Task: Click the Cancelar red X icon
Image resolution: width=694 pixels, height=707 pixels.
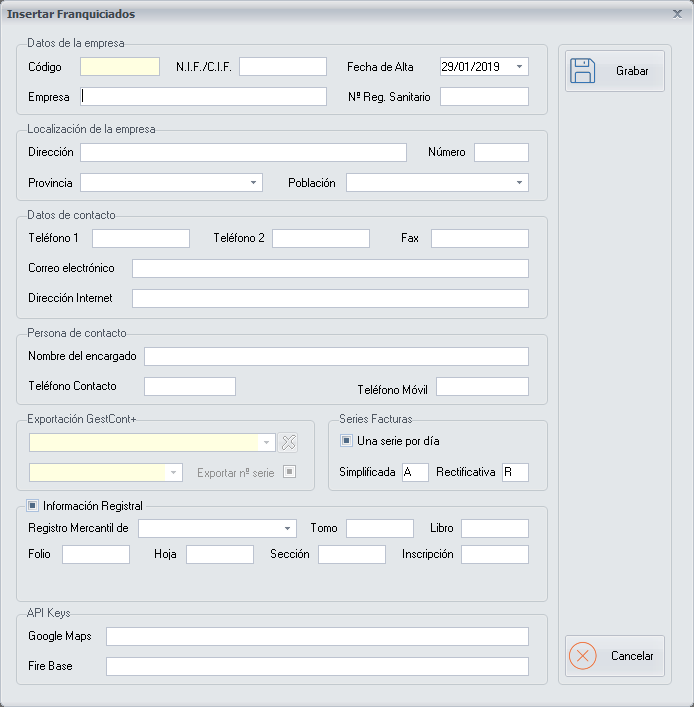Action: point(583,656)
